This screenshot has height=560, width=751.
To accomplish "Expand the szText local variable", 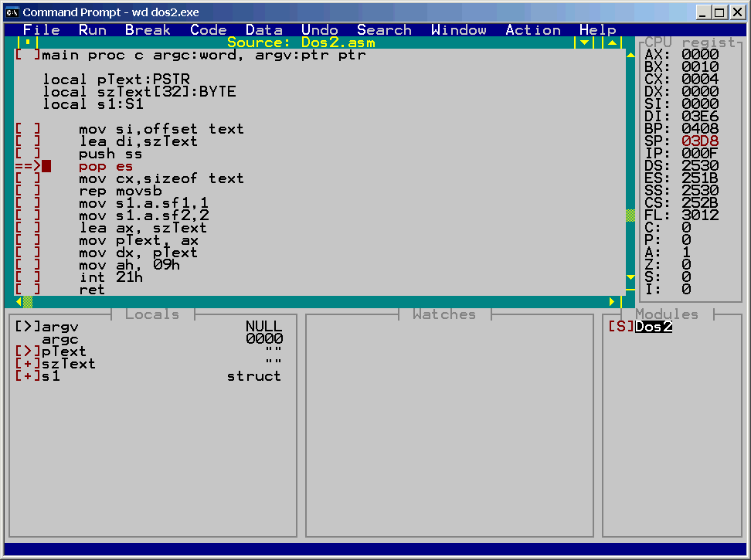I will coord(27,364).
